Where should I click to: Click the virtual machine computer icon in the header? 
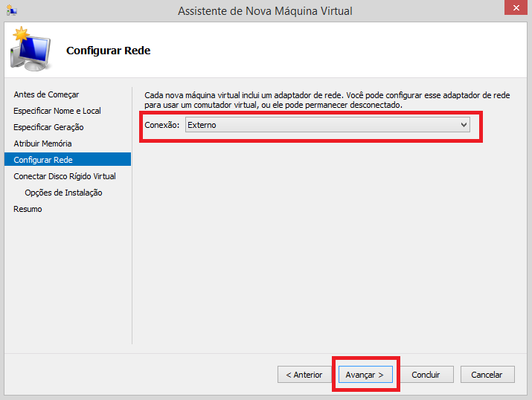pyautogui.click(x=31, y=49)
